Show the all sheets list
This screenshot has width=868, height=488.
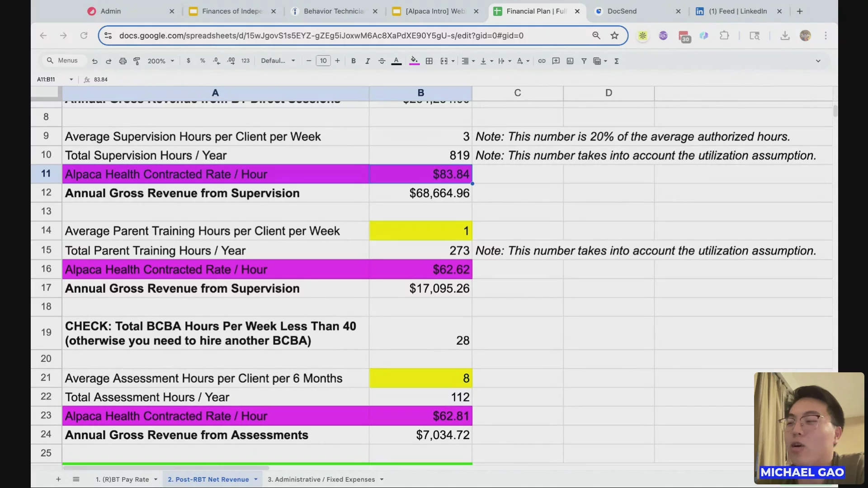[76, 479]
